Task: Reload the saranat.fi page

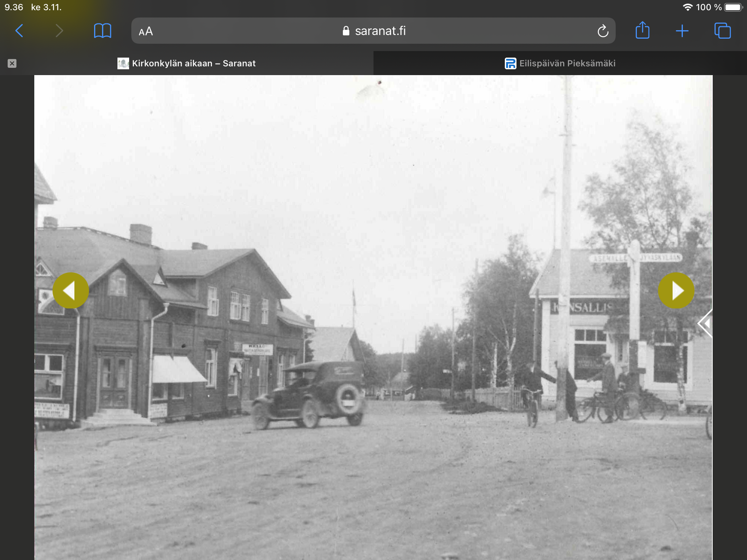Action: tap(603, 31)
